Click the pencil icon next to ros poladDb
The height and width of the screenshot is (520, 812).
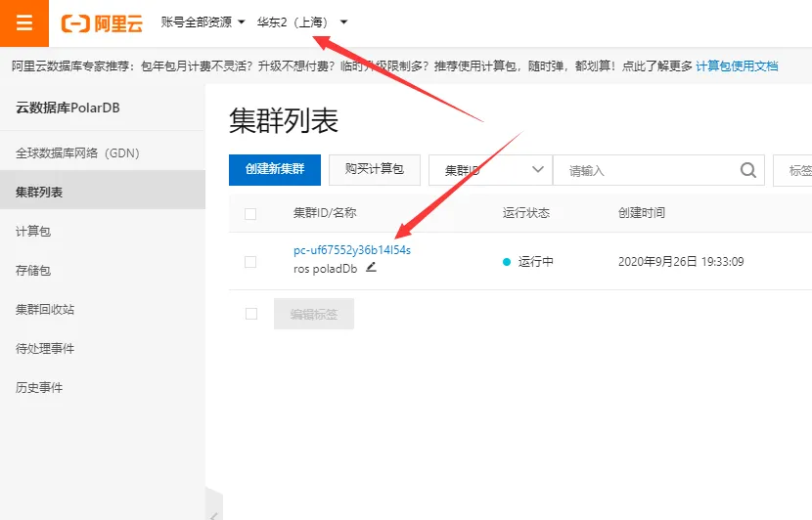click(372, 268)
